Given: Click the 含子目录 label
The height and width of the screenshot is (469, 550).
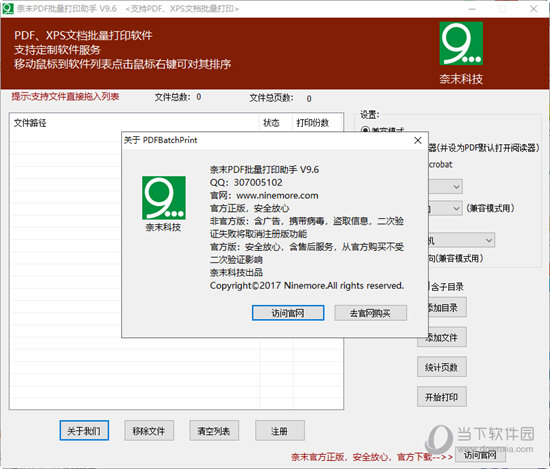Looking at the screenshot, I should 447,287.
